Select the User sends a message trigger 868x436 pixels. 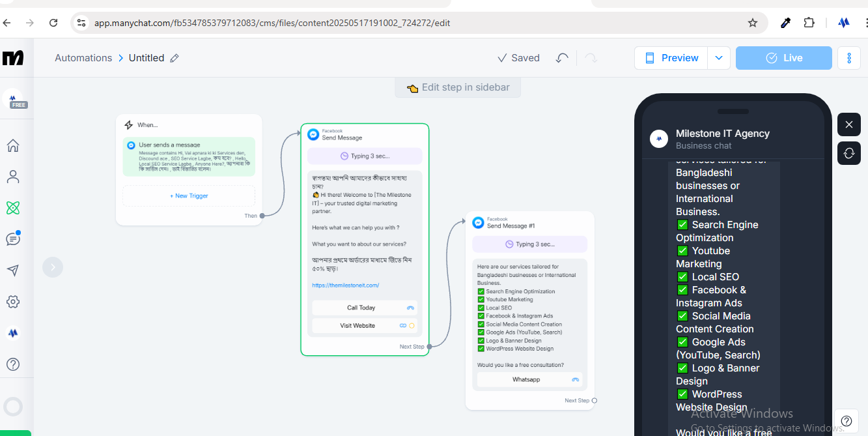point(189,157)
